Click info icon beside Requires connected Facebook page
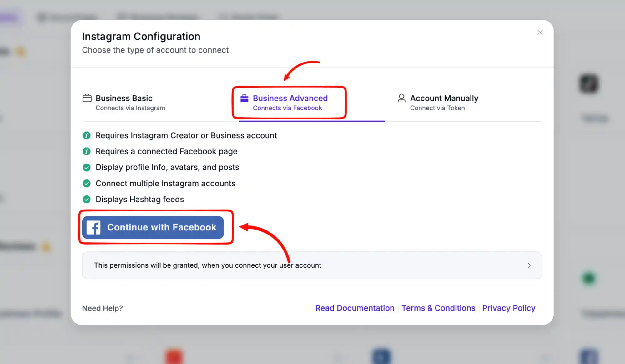The image size is (625, 364). coord(87,151)
